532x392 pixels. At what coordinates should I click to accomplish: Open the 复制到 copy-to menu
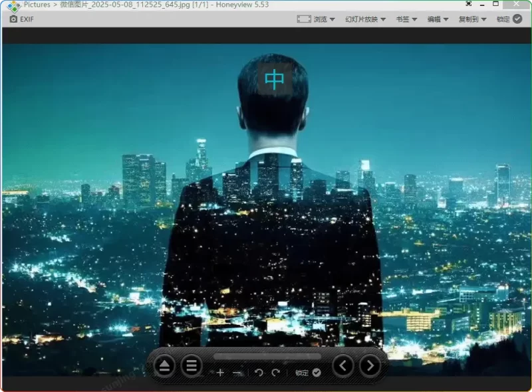tap(473, 19)
